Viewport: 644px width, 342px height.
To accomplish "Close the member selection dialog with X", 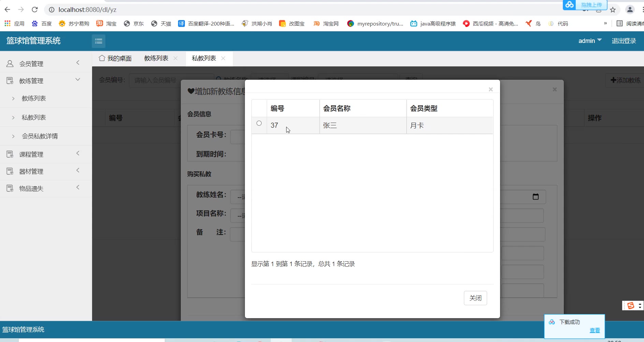I will click(x=491, y=89).
